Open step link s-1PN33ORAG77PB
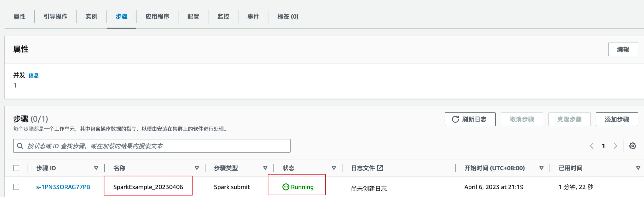 click(x=63, y=187)
